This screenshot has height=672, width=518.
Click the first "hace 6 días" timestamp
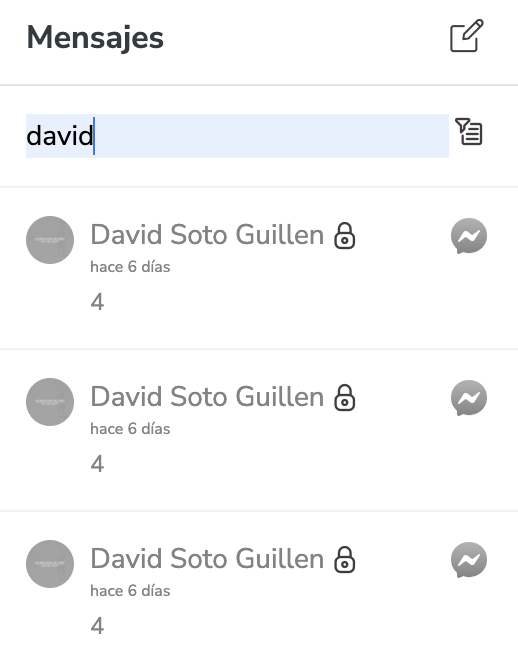point(130,267)
